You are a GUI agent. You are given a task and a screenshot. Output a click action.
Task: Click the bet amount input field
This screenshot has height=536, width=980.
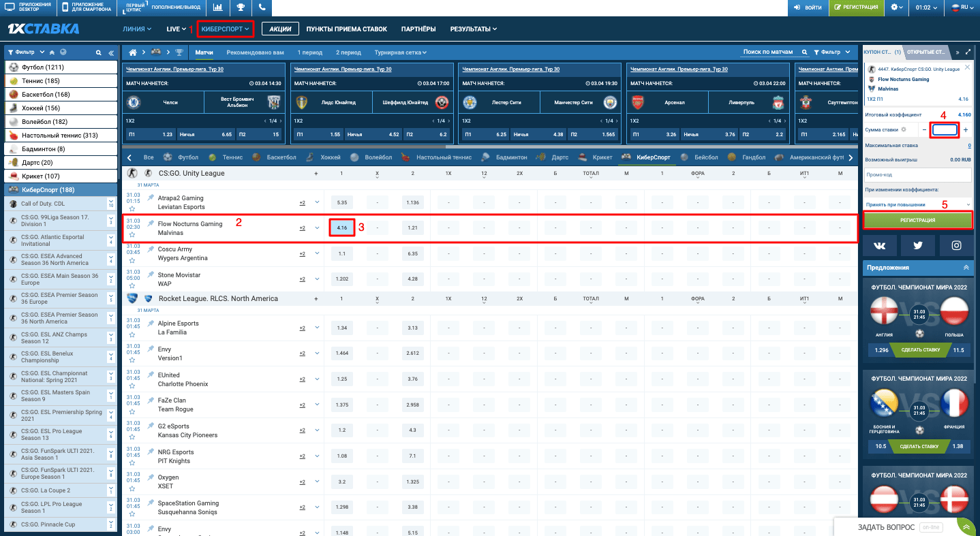[x=945, y=129]
